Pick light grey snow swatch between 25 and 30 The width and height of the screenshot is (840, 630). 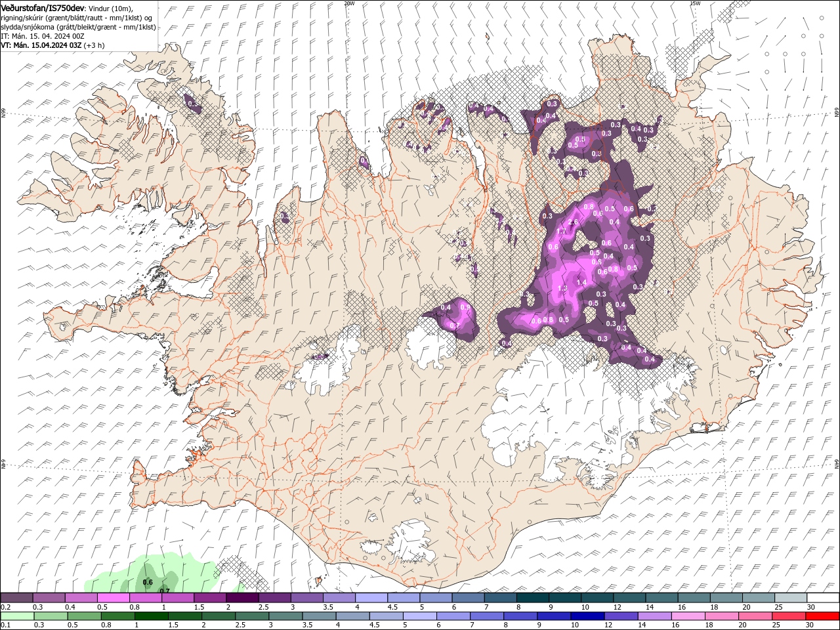pyautogui.click(x=790, y=598)
